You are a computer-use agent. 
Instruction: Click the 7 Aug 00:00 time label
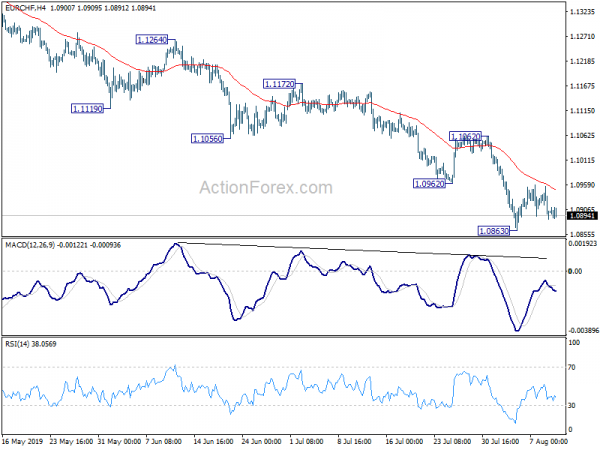coord(548,441)
